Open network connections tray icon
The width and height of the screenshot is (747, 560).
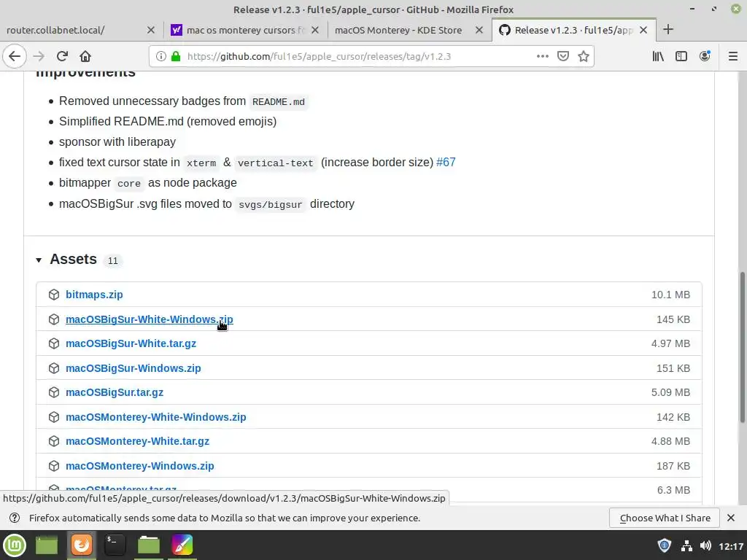pos(686,545)
